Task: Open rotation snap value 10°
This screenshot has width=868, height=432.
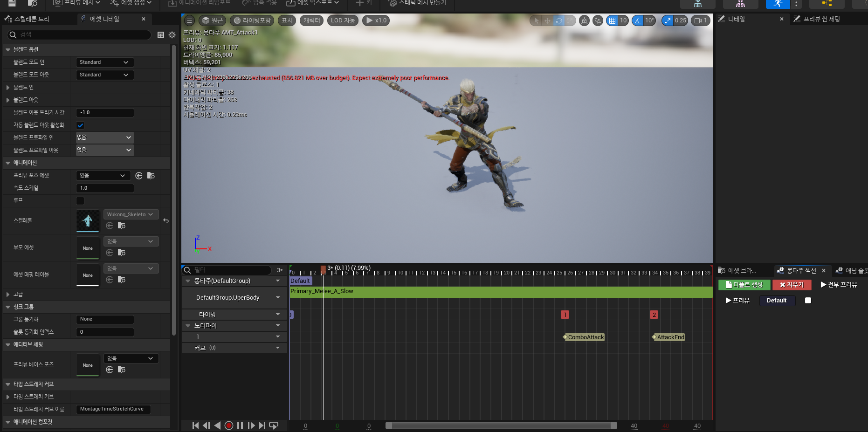Action: pyautogui.click(x=649, y=21)
